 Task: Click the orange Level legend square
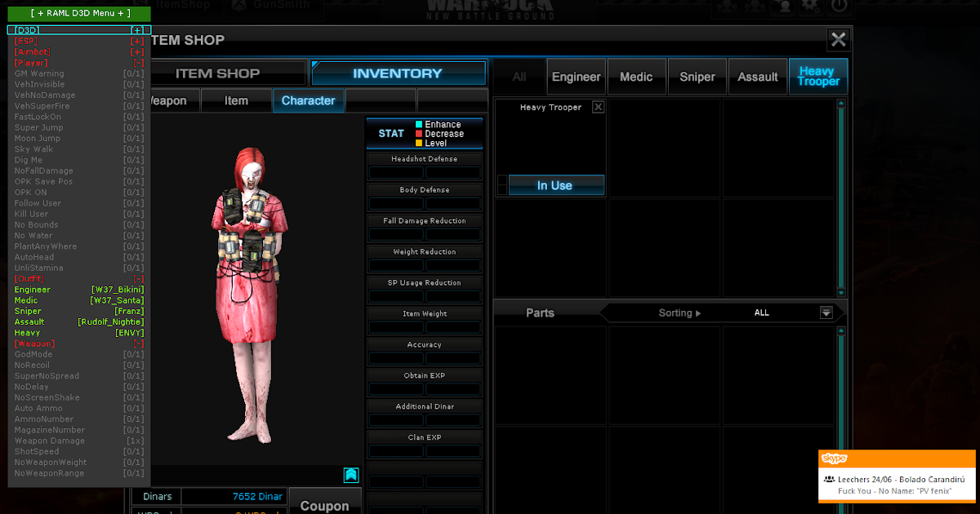(x=419, y=143)
